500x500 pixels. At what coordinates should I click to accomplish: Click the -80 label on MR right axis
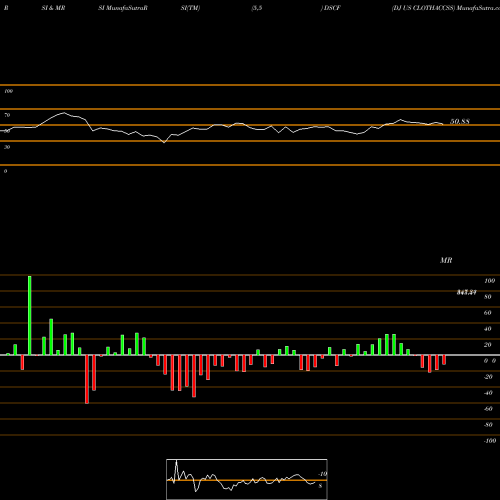(x=488, y=425)
